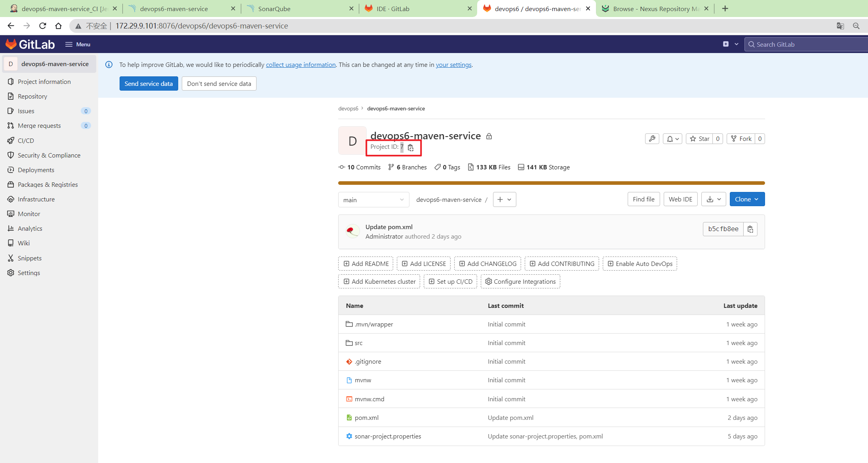
Task: Open the download source code dropdown
Action: pyautogui.click(x=714, y=199)
